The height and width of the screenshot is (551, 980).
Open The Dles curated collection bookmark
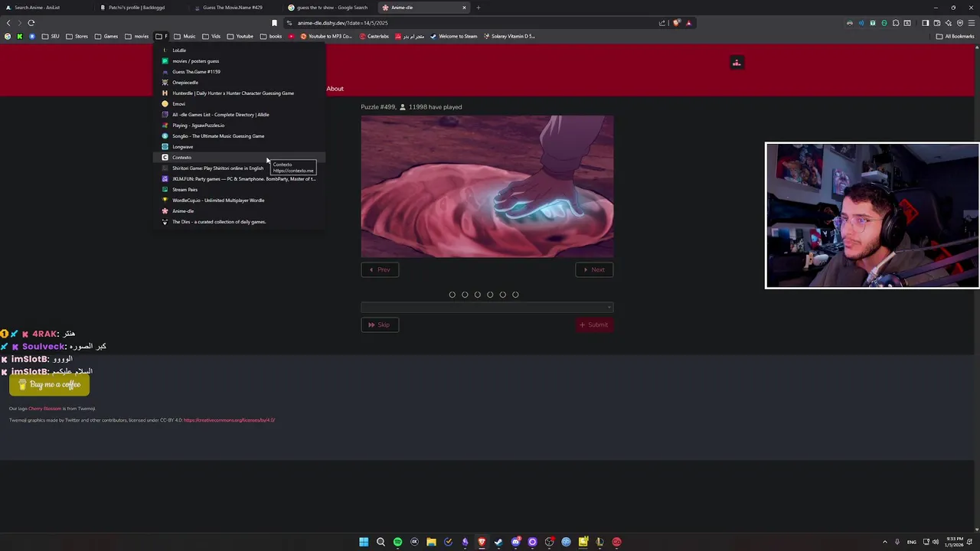point(239,222)
